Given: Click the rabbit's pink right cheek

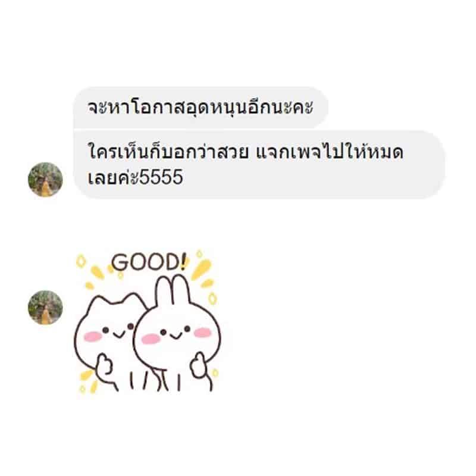Looking at the screenshot, I should click(202, 333).
